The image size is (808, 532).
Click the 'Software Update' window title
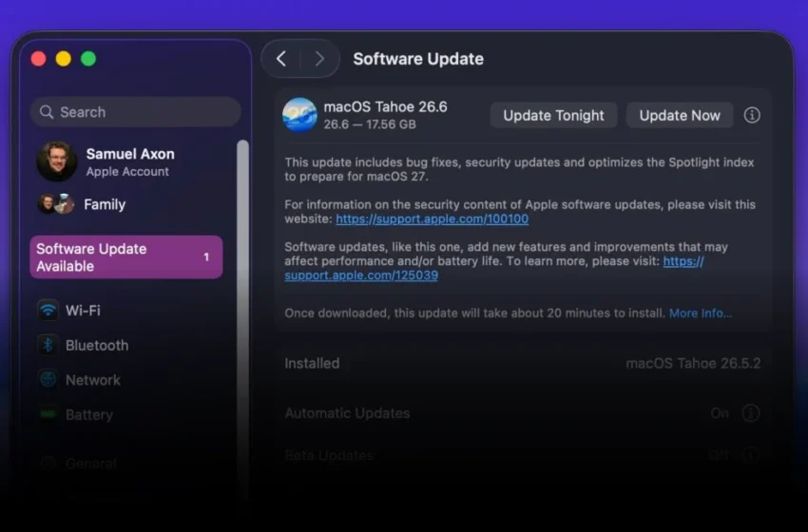418,59
